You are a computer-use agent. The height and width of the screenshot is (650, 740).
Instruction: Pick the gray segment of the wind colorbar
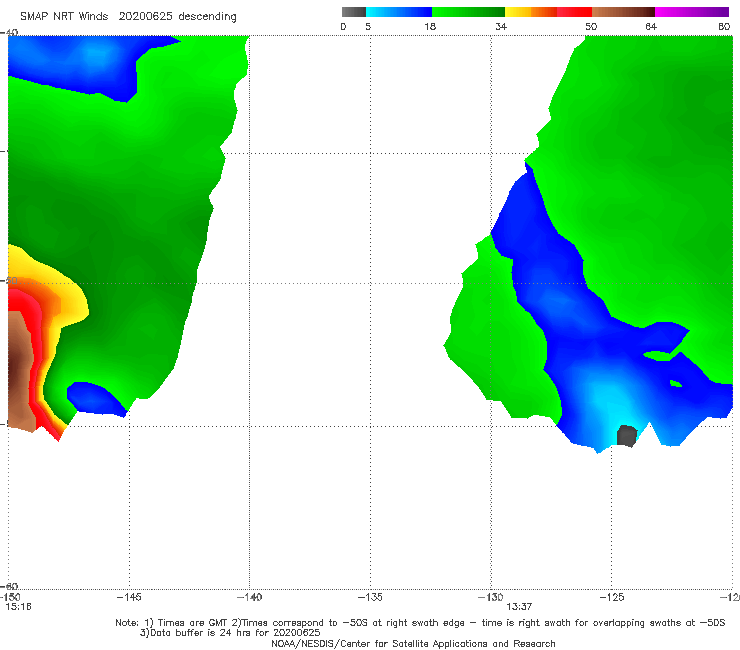coord(354,12)
